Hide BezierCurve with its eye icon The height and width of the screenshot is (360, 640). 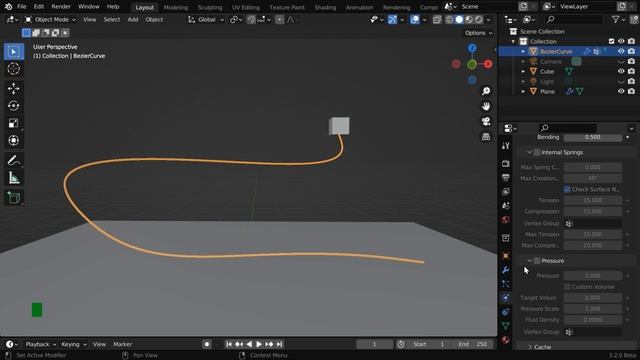(621, 51)
